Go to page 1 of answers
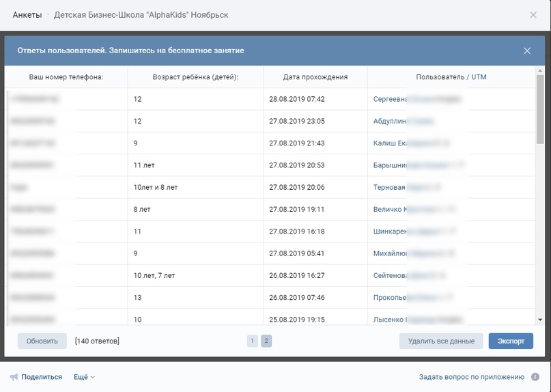 tap(253, 341)
